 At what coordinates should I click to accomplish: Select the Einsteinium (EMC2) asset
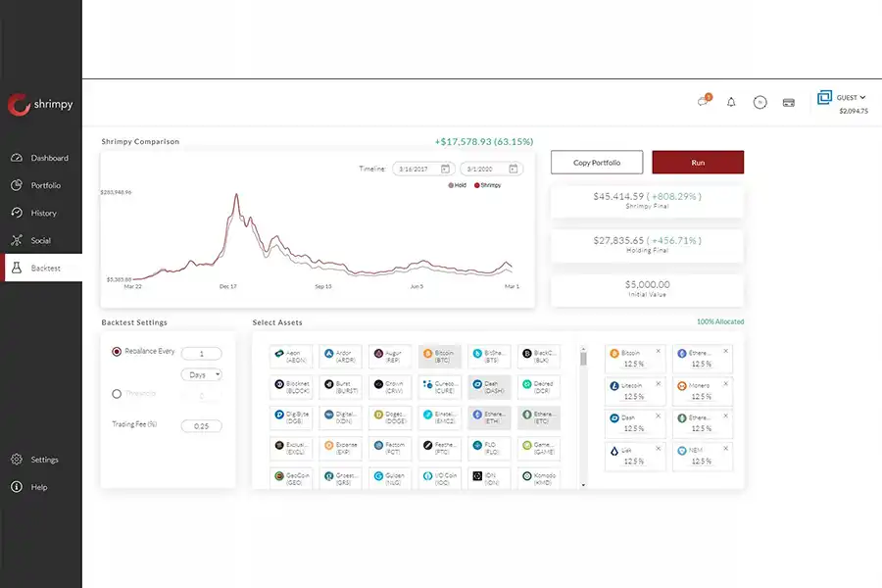coord(440,417)
